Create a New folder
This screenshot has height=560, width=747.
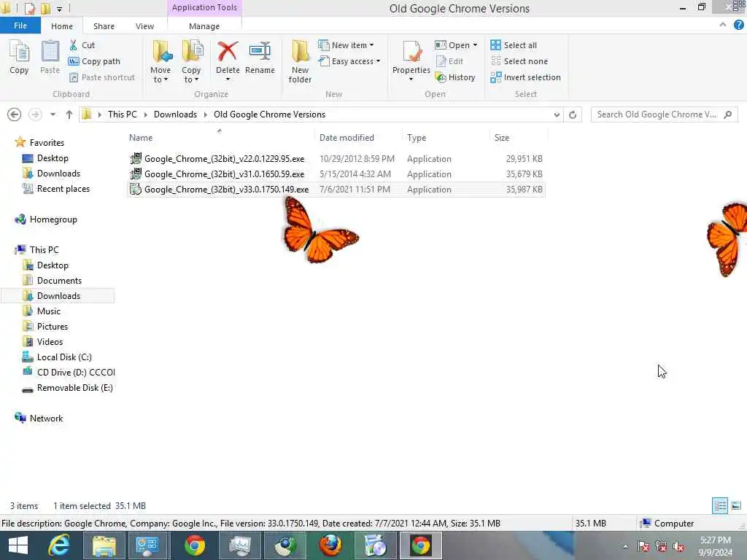point(300,61)
